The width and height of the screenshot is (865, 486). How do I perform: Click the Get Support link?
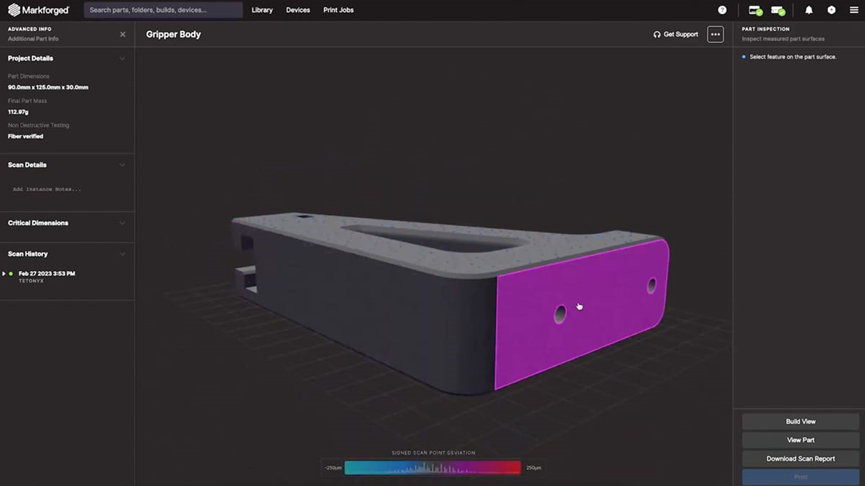point(676,34)
